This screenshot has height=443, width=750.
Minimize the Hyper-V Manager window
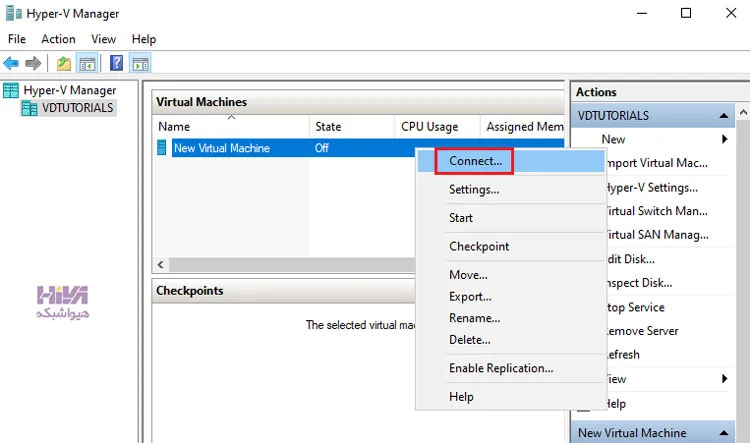tap(642, 13)
